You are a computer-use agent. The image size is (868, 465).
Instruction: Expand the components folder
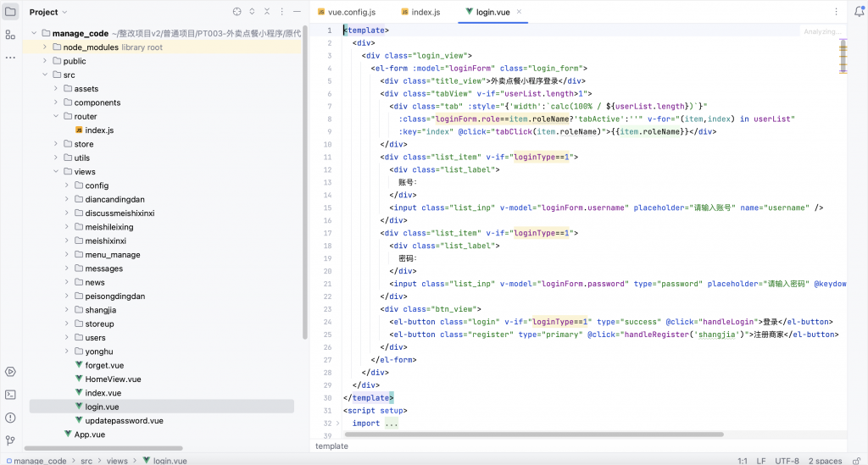tap(56, 102)
